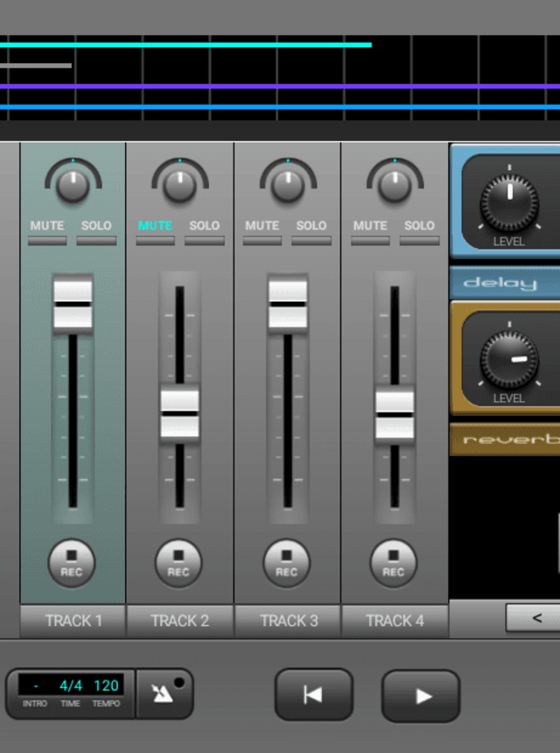Mute Track 1
560x753 pixels.
click(x=47, y=233)
